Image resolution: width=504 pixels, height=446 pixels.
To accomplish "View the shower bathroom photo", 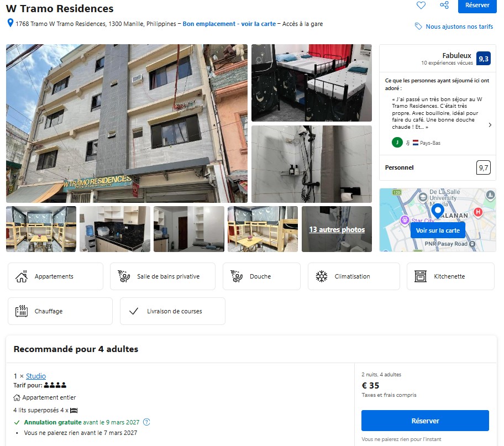I will tap(312, 164).
